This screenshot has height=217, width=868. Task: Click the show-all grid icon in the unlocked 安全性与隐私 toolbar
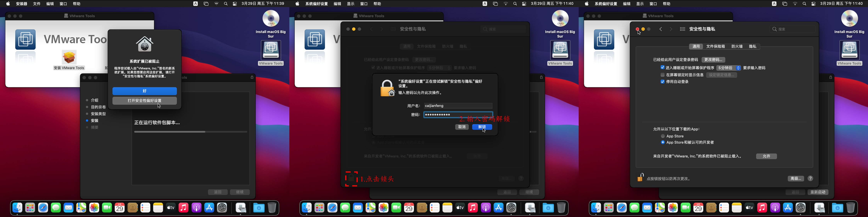click(682, 29)
